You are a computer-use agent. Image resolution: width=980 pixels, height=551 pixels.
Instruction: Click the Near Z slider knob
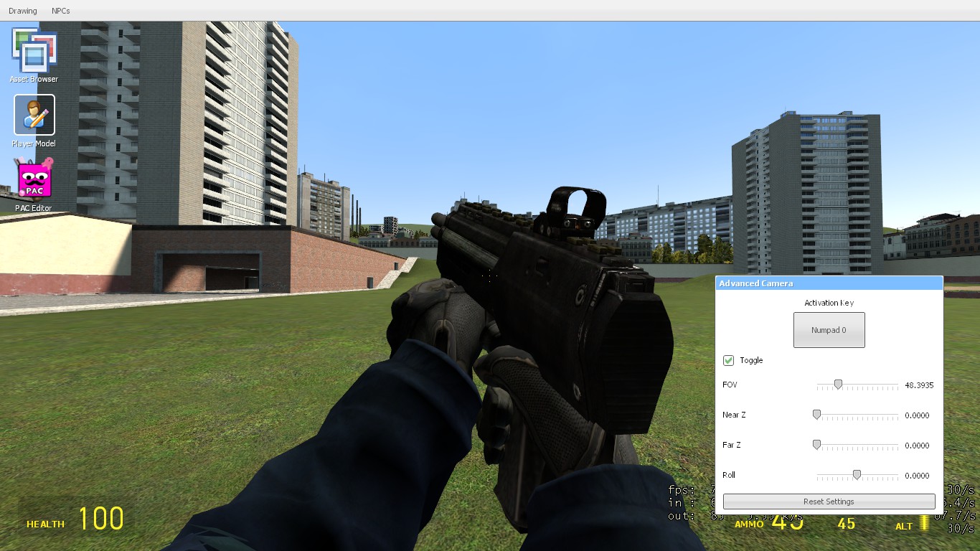(816, 415)
